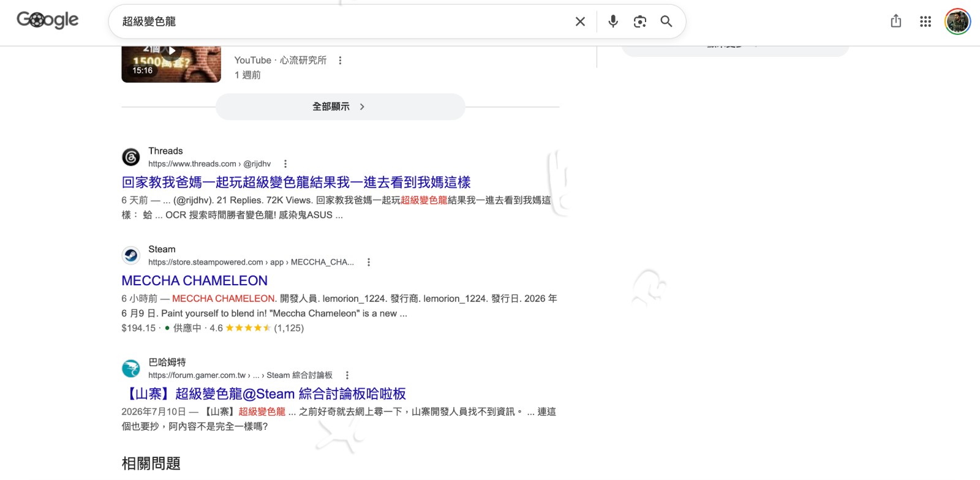The image size is (980, 480).
Task: Click the Threads source name
Action: (165, 151)
